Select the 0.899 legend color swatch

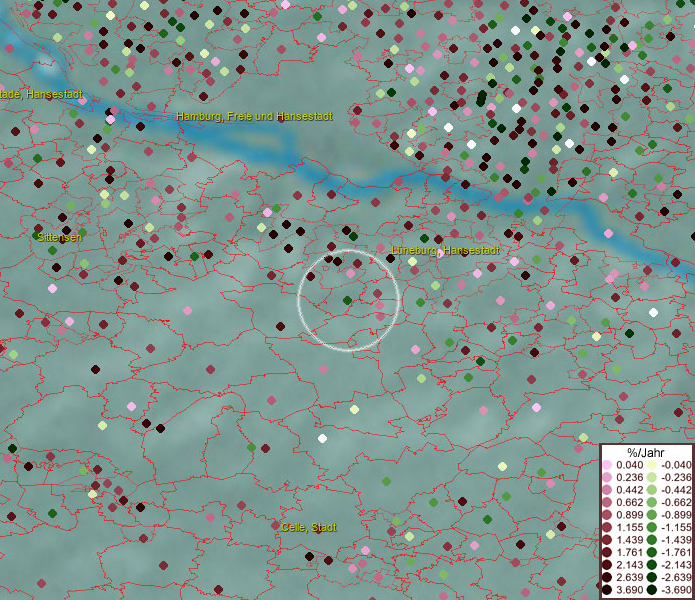[x=607, y=515]
